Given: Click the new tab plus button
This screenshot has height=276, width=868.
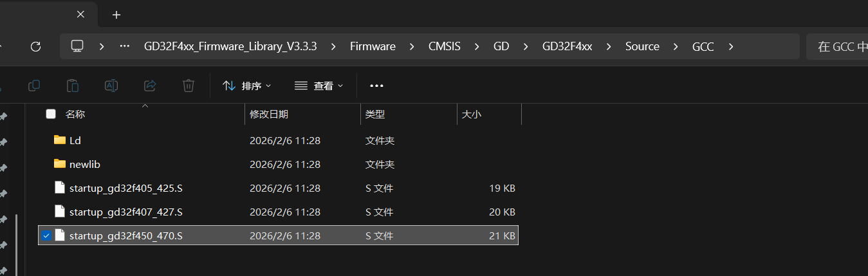Looking at the screenshot, I should [116, 15].
